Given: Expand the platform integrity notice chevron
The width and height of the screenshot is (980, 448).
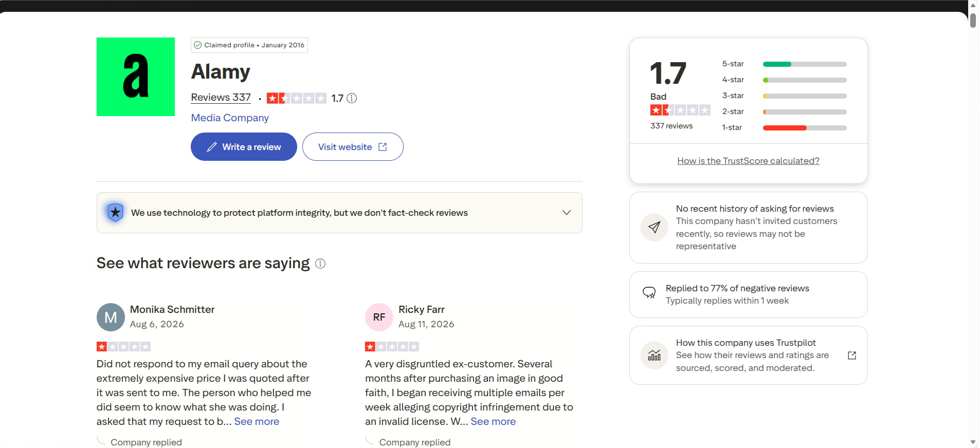Looking at the screenshot, I should pyautogui.click(x=567, y=213).
